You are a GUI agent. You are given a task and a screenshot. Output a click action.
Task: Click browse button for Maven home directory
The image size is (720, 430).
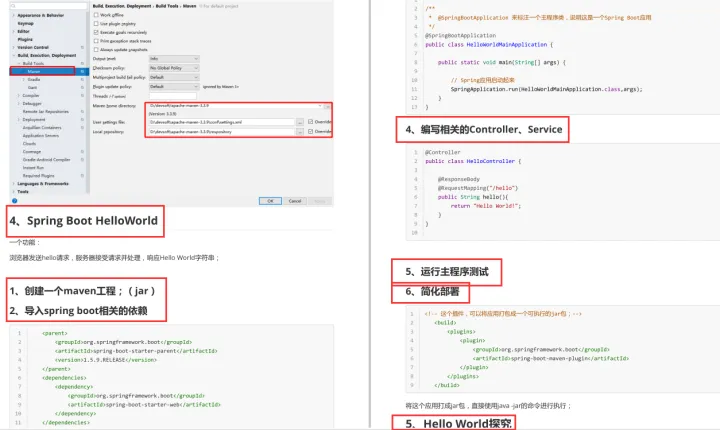(x=327, y=106)
